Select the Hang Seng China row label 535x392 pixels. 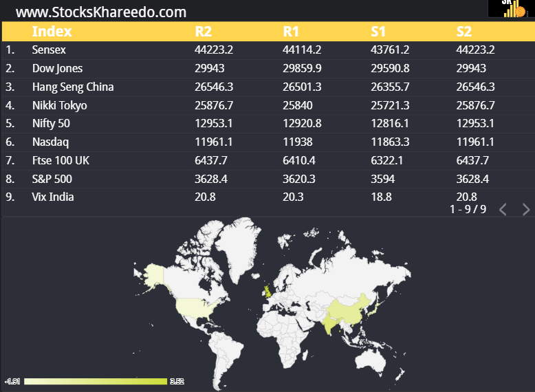pyautogui.click(x=73, y=87)
